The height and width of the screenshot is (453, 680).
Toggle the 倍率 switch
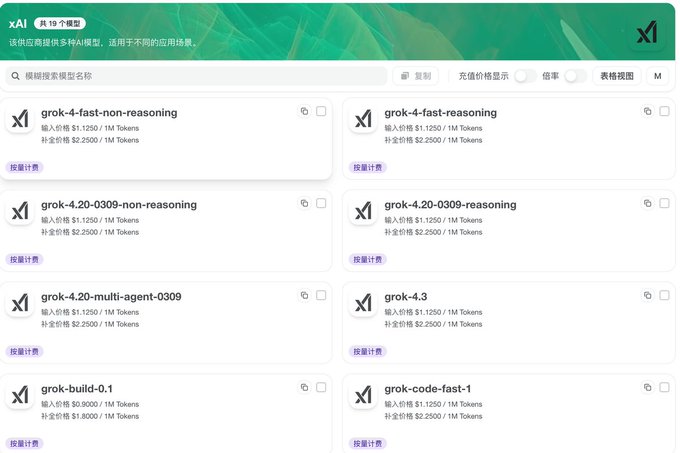pos(575,76)
